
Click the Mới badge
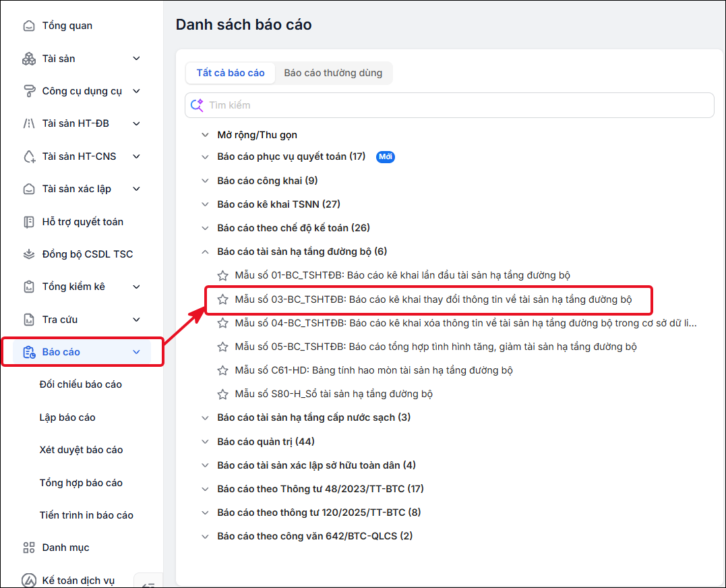385,157
